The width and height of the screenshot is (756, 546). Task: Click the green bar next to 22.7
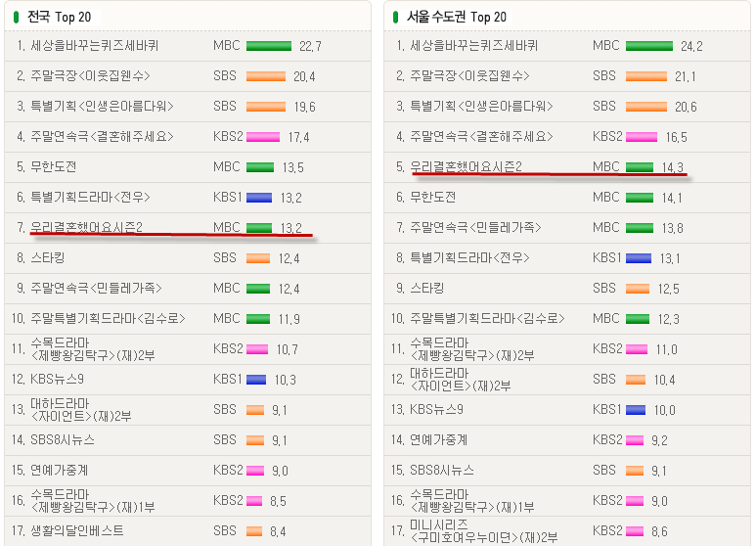click(269, 46)
